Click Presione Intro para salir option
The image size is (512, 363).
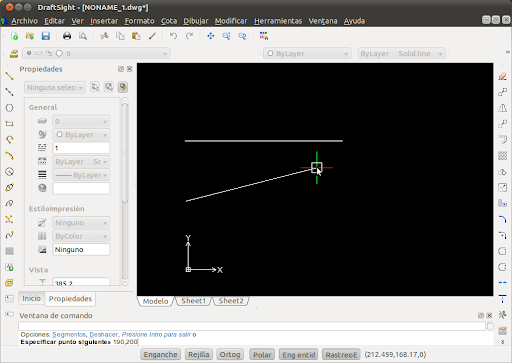click(x=156, y=334)
